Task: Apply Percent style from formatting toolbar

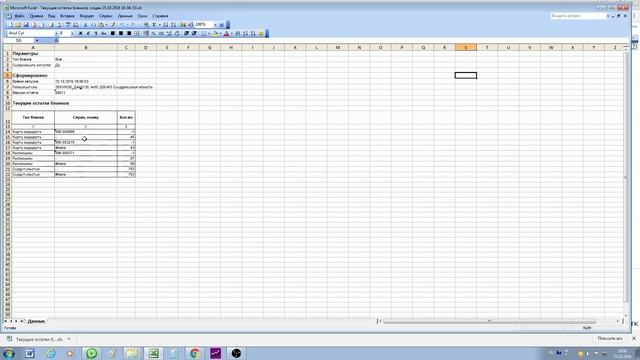Action: coord(153,33)
